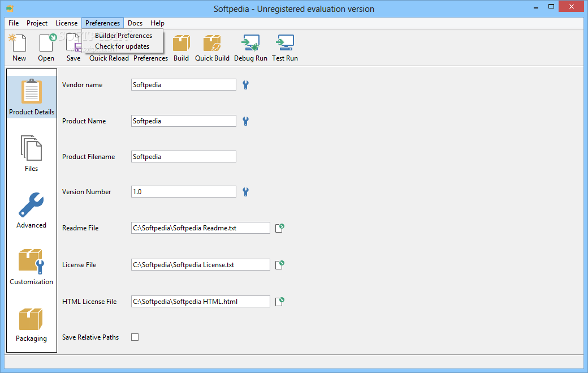Maximize the Softpedia window

[551, 7]
